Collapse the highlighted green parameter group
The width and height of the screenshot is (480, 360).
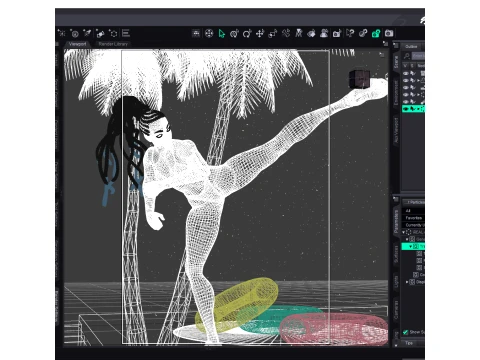411,247
